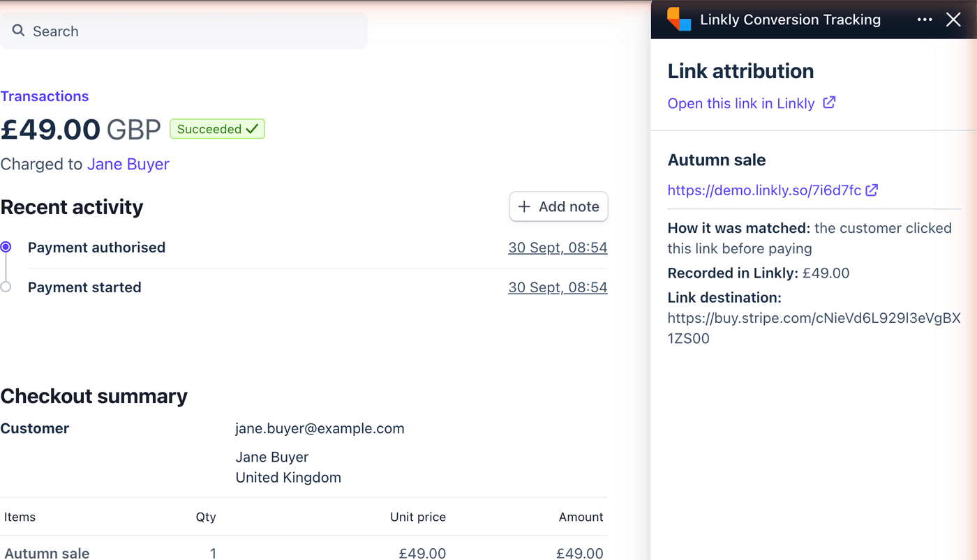Select the Payment started timeline dot

(6, 287)
